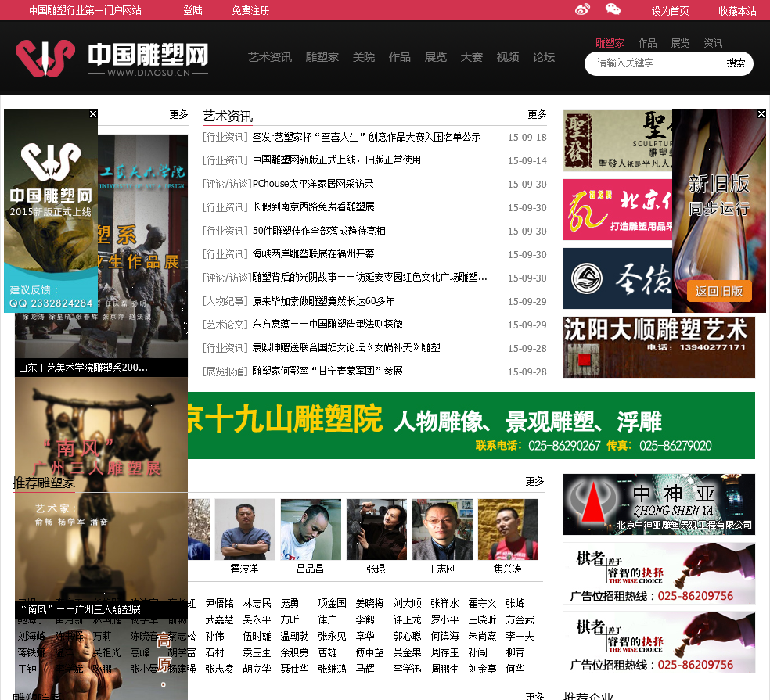This screenshot has height=700, width=770.
Task: Click sculptor name 尹悟铭
Action: (220, 603)
